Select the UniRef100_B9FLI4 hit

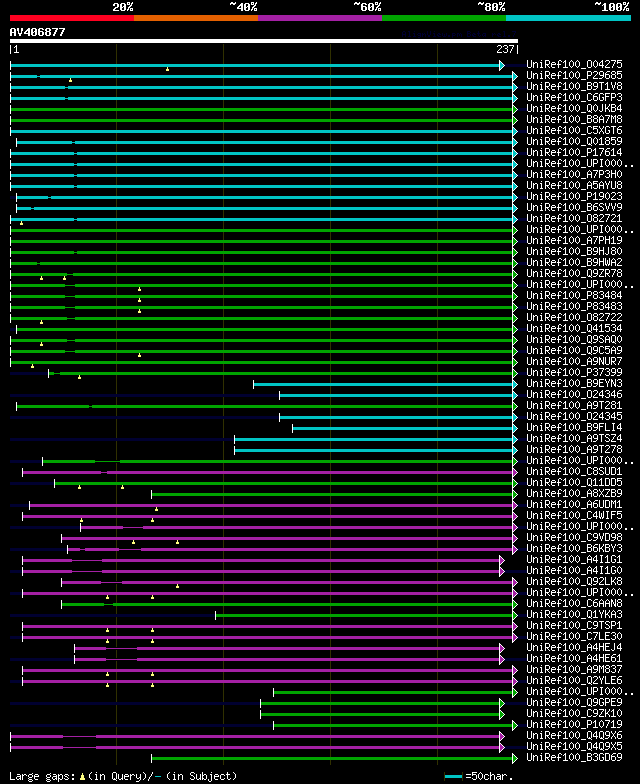[x=574, y=428]
